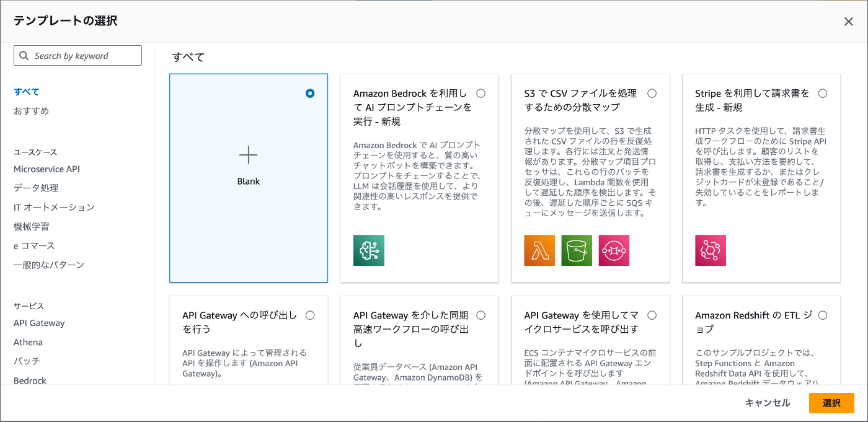Click the Amazon Redshift の ETL ジョブ title
Viewport: 868px width, 422px height.
coord(754,322)
